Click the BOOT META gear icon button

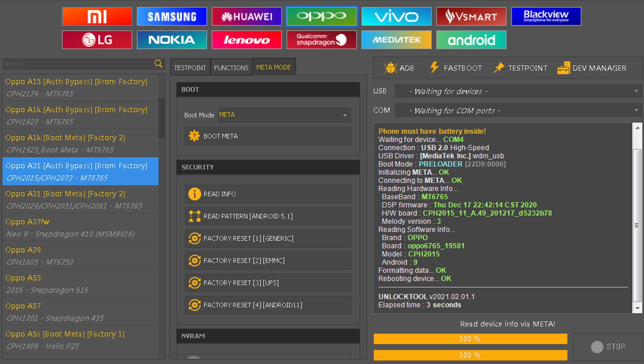click(x=268, y=136)
